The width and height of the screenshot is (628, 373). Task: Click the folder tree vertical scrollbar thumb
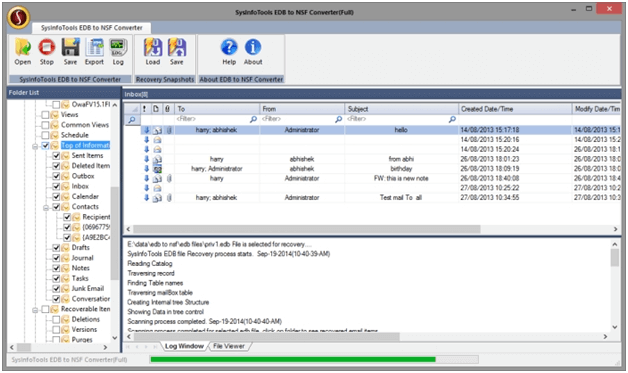pos(115,233)
